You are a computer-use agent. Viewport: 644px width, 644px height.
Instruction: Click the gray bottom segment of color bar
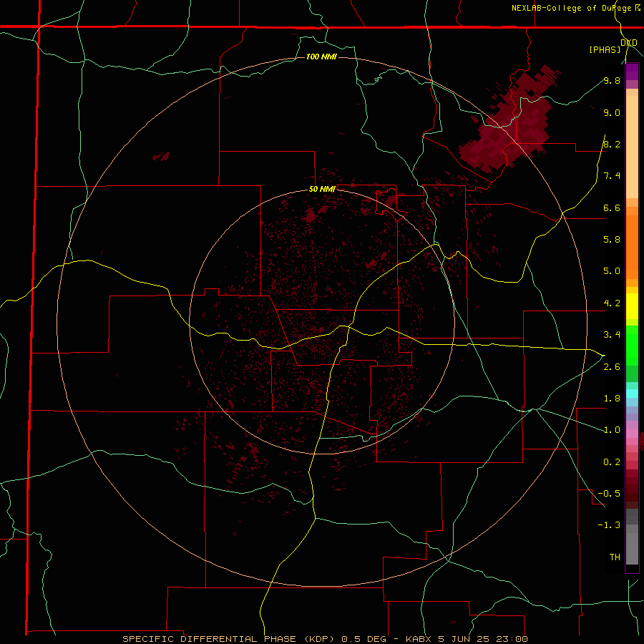632,550
